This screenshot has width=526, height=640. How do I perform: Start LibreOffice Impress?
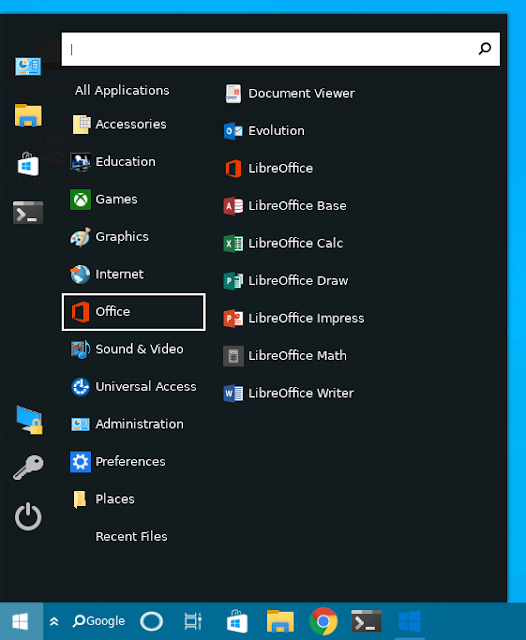294,318
